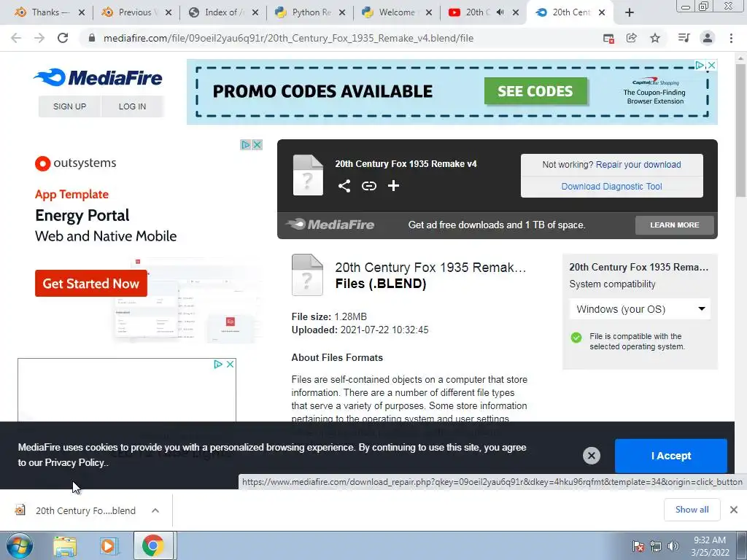Close the outsystems ad with X icon

click(x=258, y=144)
